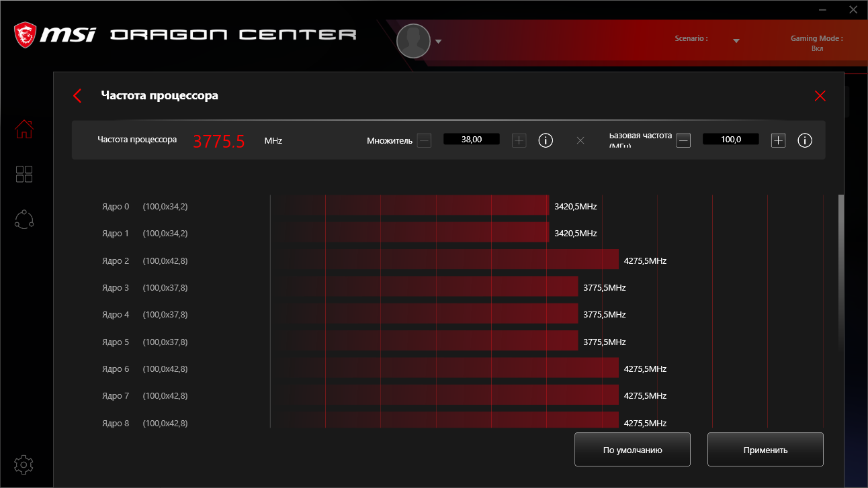Screen dimensions: 868x488
Task: Decrease the base frequency with minus
Action: pyautogui.click(x=683, y=140)
